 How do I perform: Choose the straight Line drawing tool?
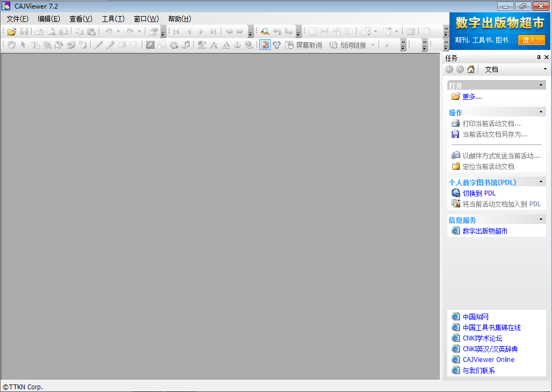(x=99, y=45)
